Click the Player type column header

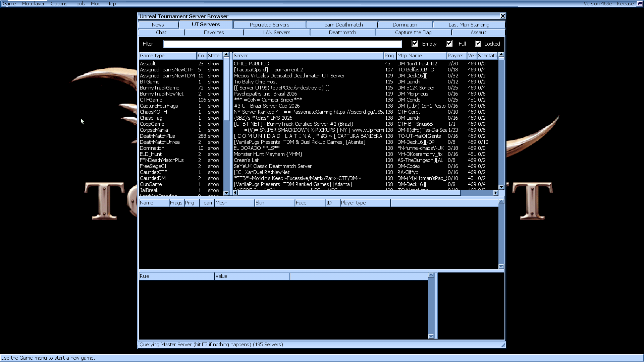click(x=365, y=203)
